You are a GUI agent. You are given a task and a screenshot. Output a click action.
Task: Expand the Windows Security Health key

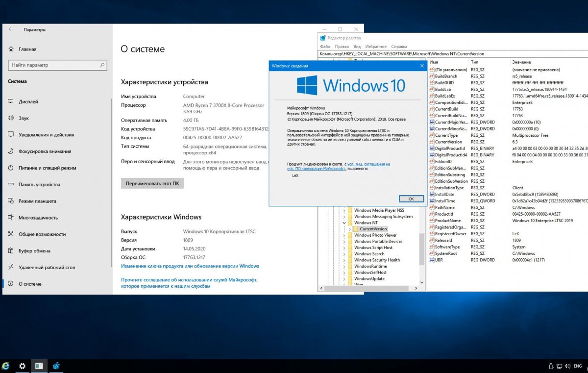[344, 260]
